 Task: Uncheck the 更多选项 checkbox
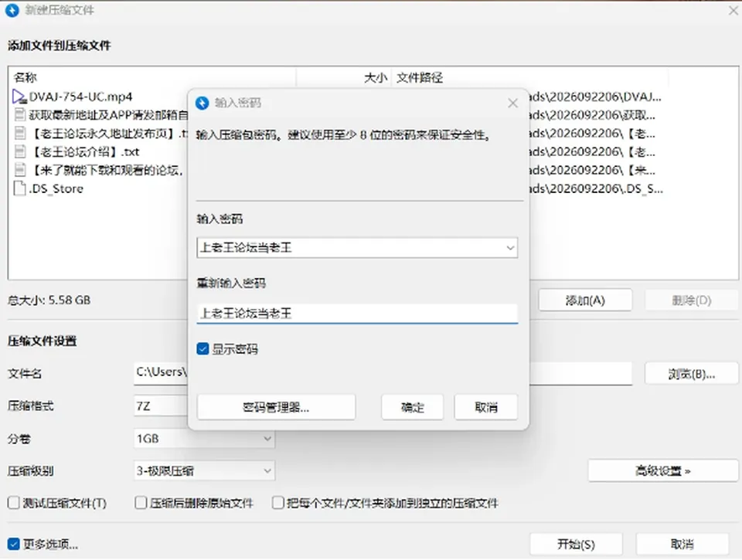click(13, 545)
